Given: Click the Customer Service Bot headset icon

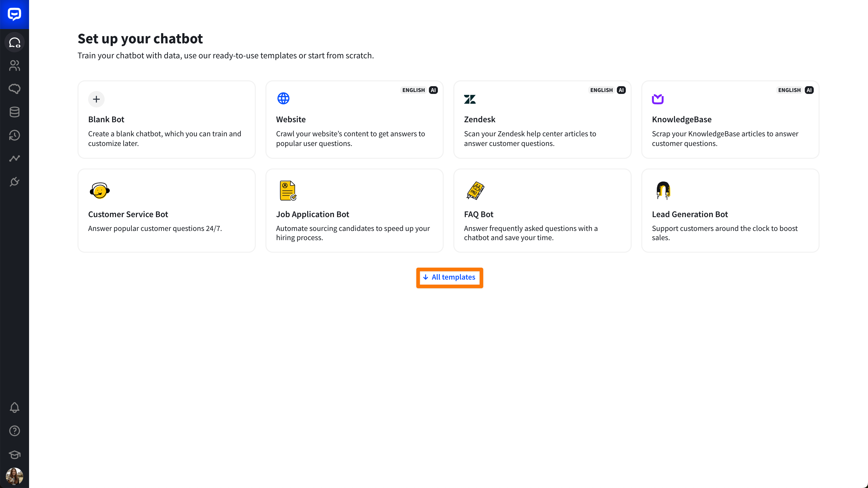Looking at the screenshot, I should 100,191.
